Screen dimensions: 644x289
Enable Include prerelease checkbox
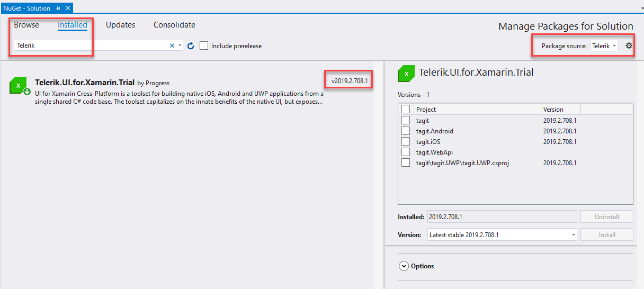pyautogui.click(x=204, y=46)
